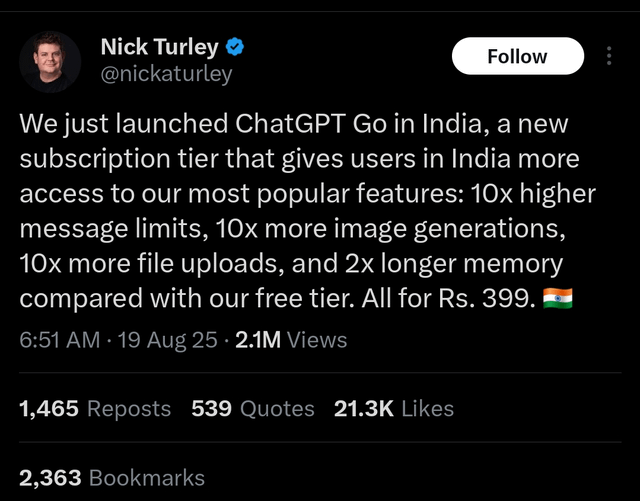Click the tweet text mentioning ChatGPT Go

click(307, 210)
